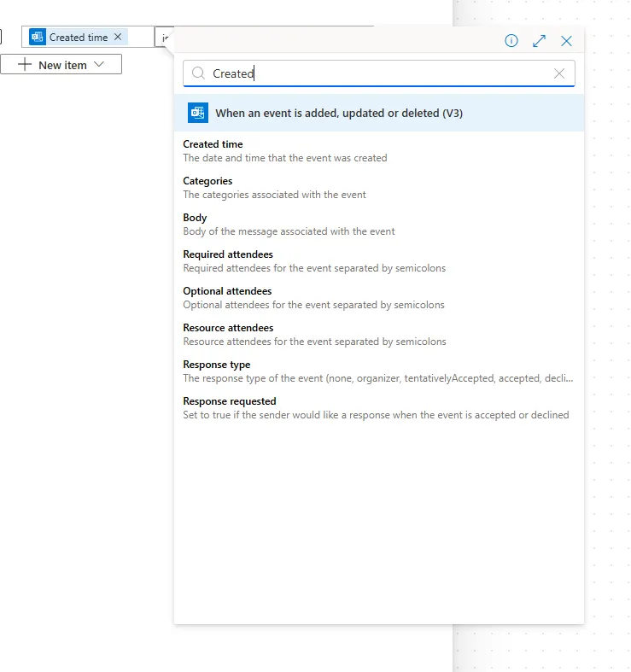Viewport: 631px width, 672px height.
Task: Click the Outlook icon in the Created time token
Action: coord(37,37)
